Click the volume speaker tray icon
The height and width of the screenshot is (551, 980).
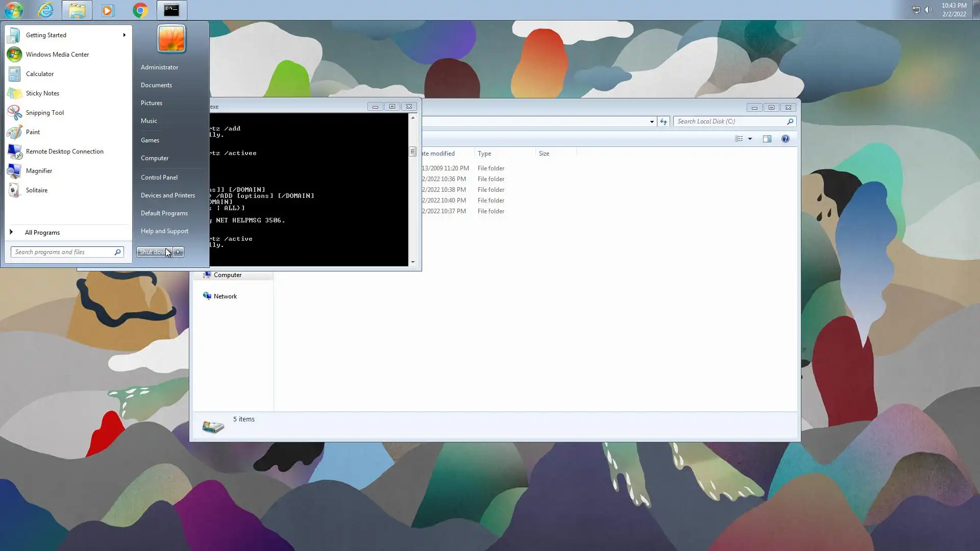(928, 10)
